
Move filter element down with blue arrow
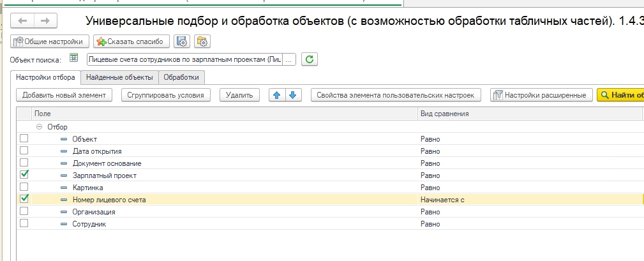[x=292, y=95]
